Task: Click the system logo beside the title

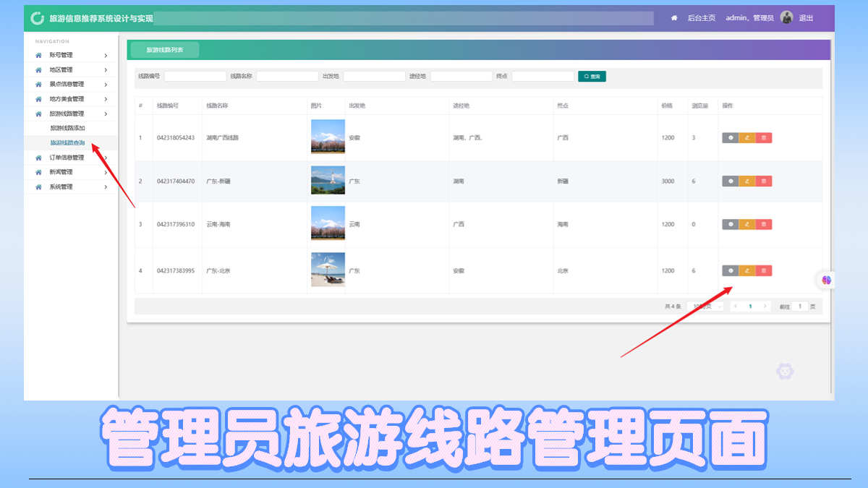Action: point(37,18)
